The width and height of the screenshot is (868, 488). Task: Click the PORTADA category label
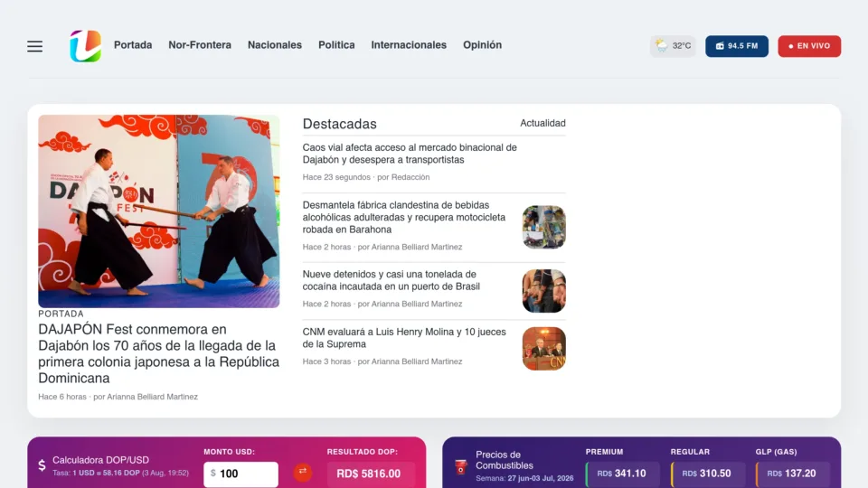61,314
